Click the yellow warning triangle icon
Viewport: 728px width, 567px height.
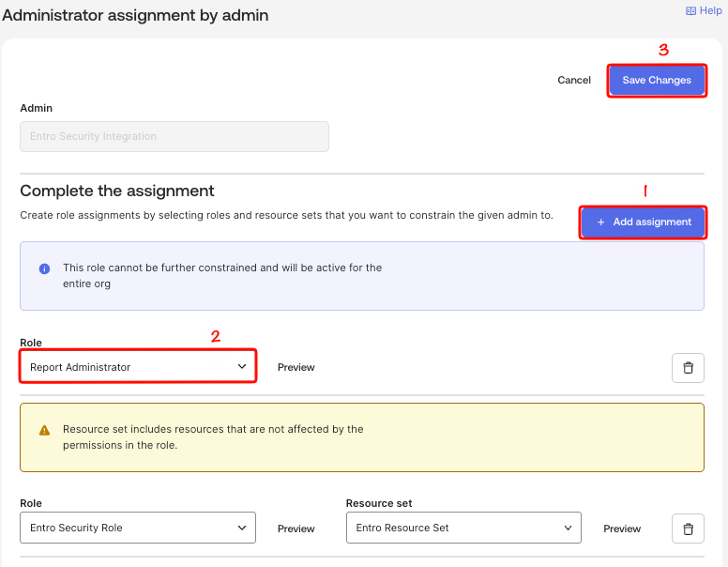pyautogui.click(x=45, y=430)
